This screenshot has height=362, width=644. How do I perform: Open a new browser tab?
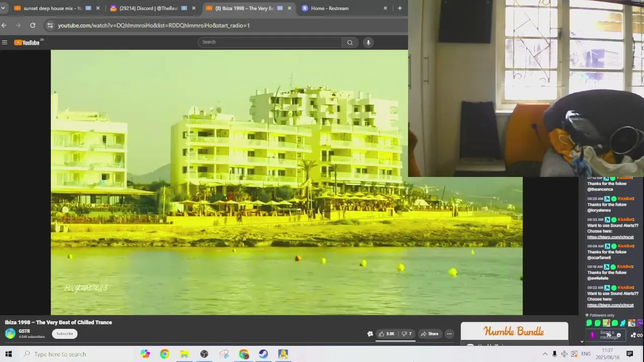399,8
